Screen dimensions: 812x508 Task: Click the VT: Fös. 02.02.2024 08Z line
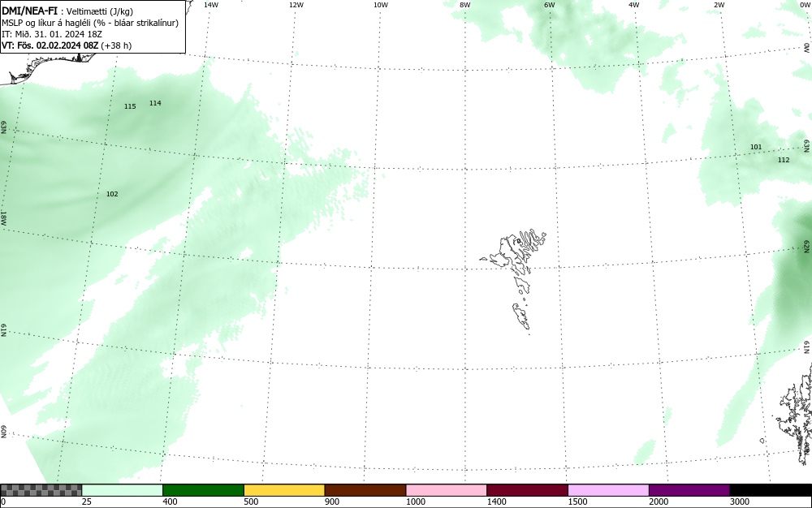[x=67, y=45]
